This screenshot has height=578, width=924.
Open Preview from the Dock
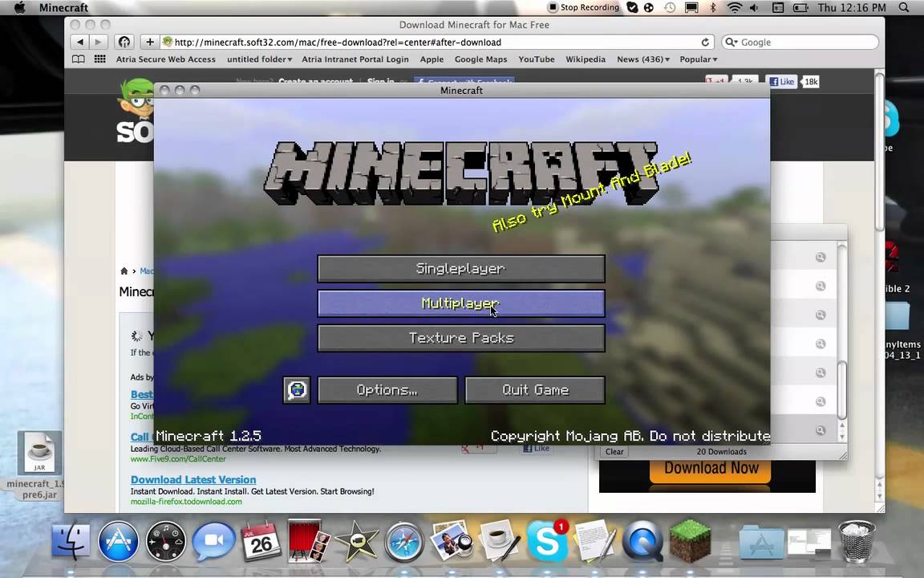(452, 539)
